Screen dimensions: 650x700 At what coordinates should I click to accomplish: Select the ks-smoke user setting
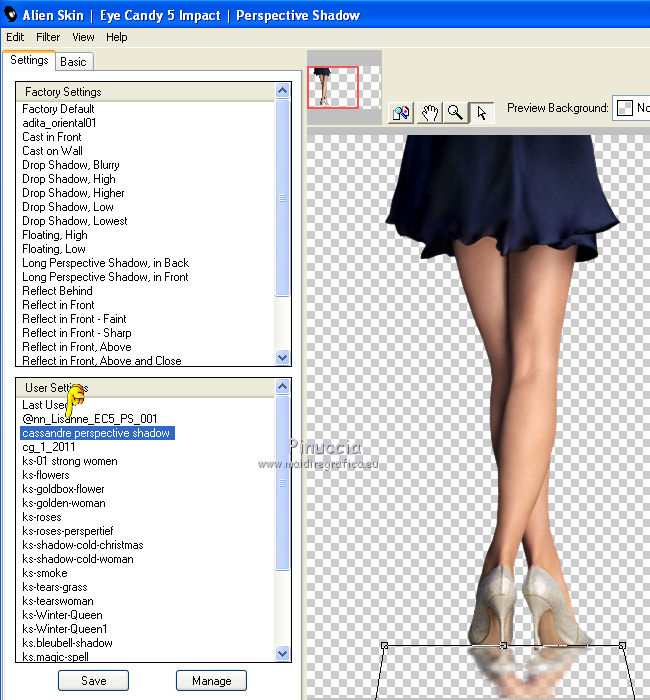(45, 573)
